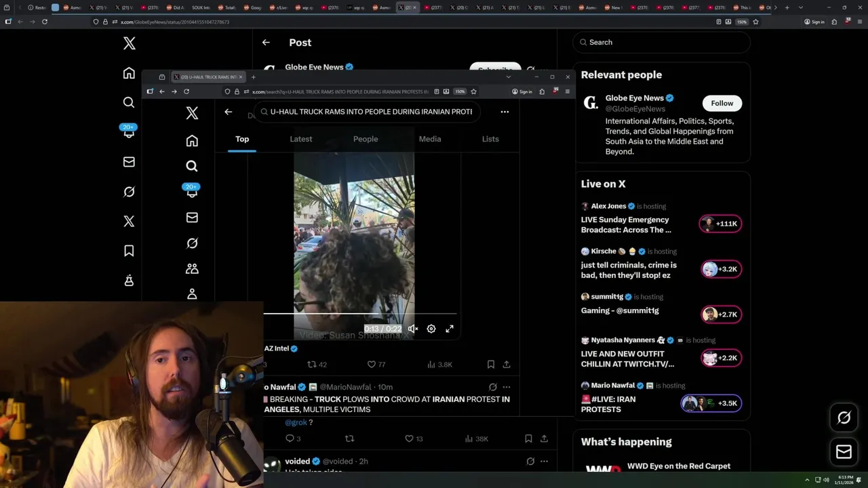
Task: Click the system clock in taskbar
Action: [x=846, y=480]
